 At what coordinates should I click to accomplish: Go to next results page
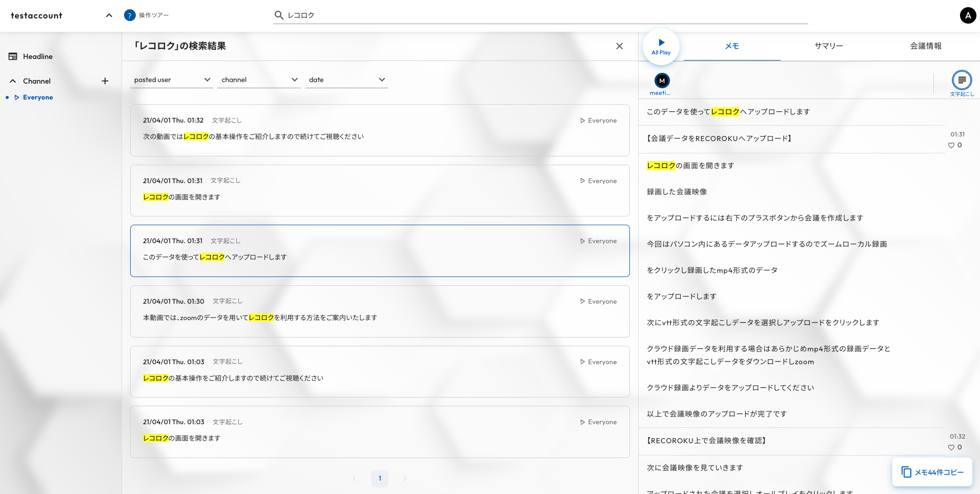click(x=404, y=479)
